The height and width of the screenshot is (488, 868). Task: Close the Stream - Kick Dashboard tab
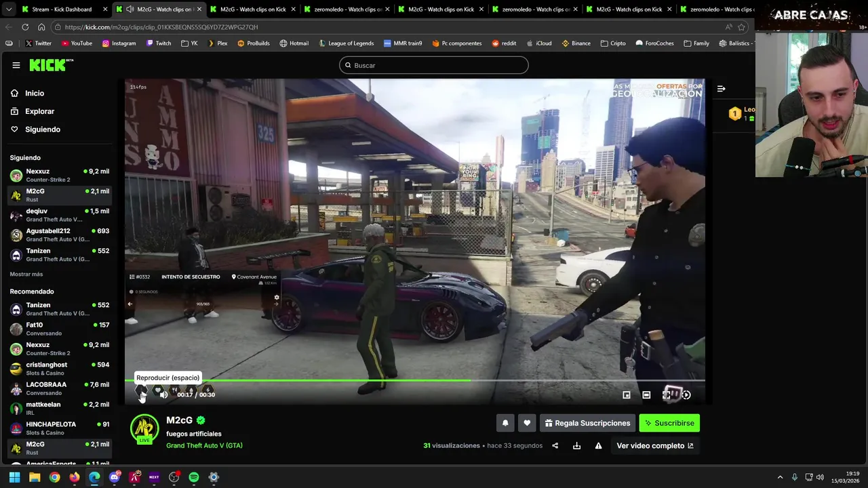pyautogui.click(x=105, y=9)
